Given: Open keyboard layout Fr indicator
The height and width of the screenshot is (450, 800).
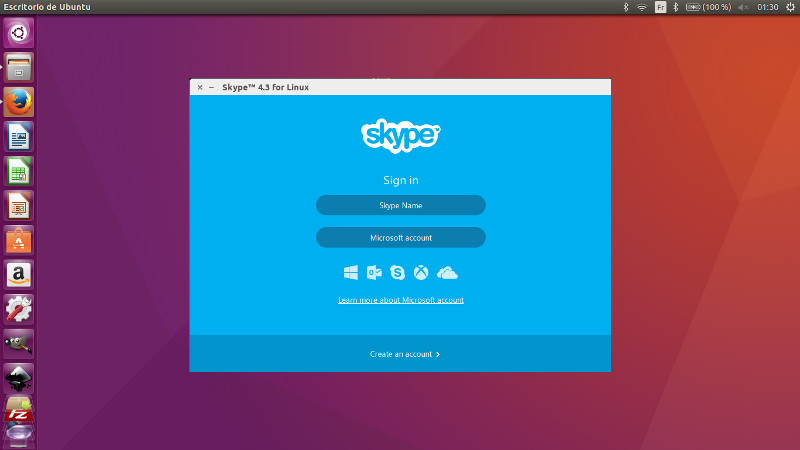Looking at the screenshot, I should tap(660, 7).
